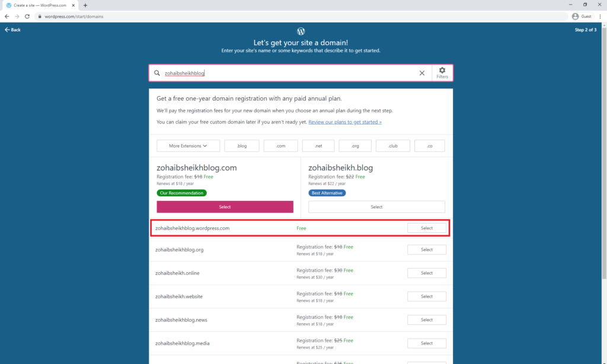Reload the page with refresh icon
607x364 pixels.
tap(27, 16)
